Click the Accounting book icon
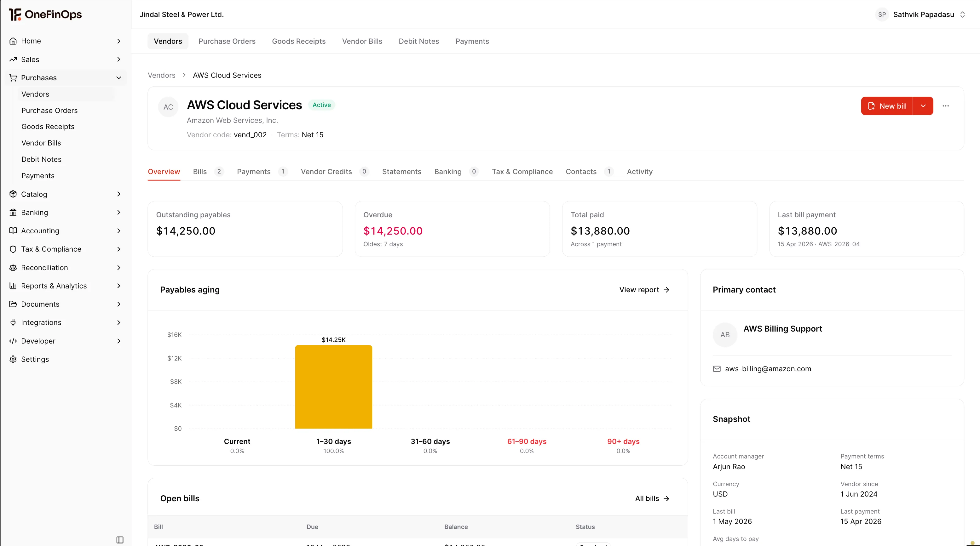The width and height of the screenshot is (980, 546). click(13, 231)
